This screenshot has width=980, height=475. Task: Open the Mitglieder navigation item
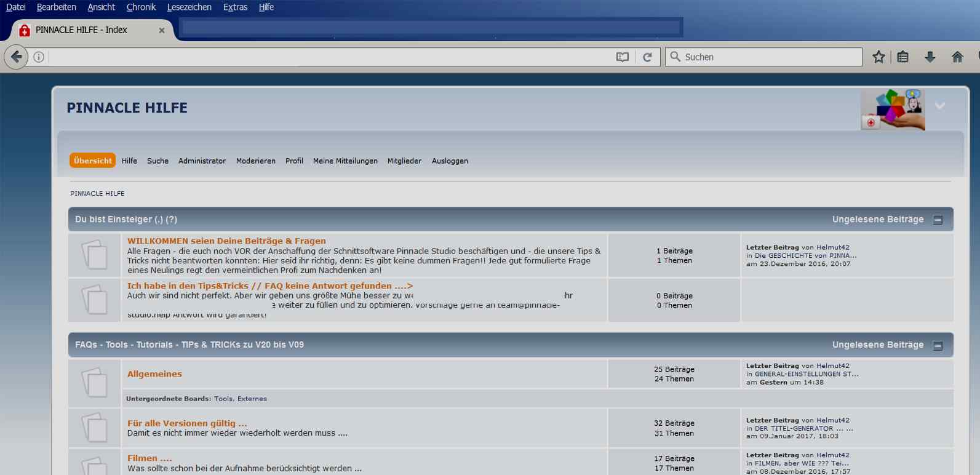[404, 161]
